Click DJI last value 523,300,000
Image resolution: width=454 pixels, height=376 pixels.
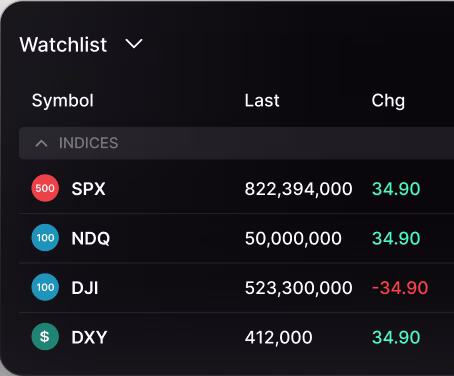click(x=298, y=288)
